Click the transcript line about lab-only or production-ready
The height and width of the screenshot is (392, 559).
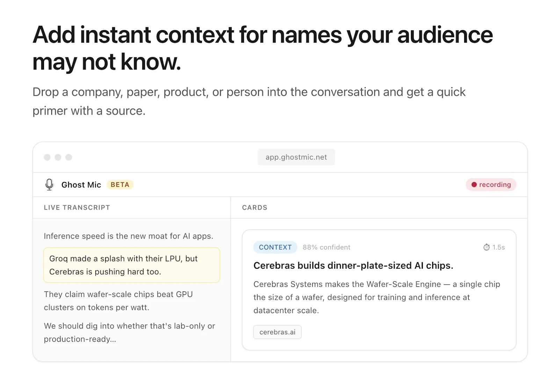coord(130,332)
